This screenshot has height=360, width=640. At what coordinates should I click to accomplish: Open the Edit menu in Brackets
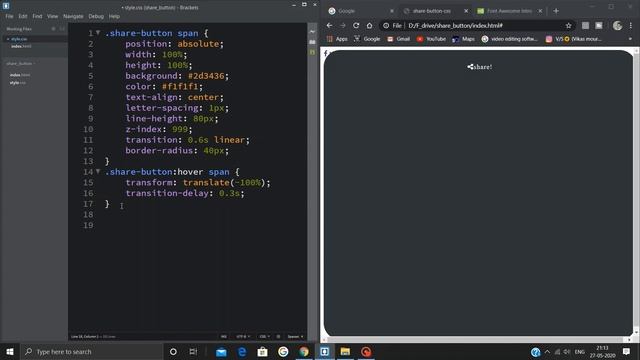coord(23,16)
